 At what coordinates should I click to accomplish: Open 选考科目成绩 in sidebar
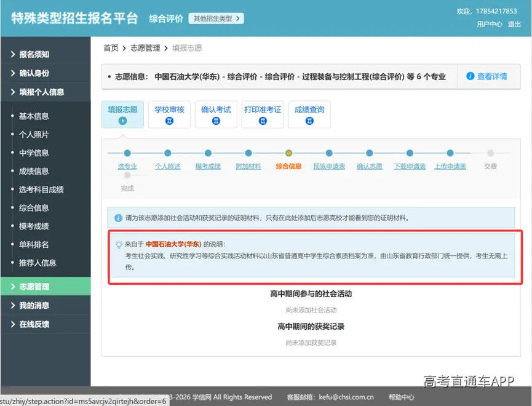coord(41,189)
